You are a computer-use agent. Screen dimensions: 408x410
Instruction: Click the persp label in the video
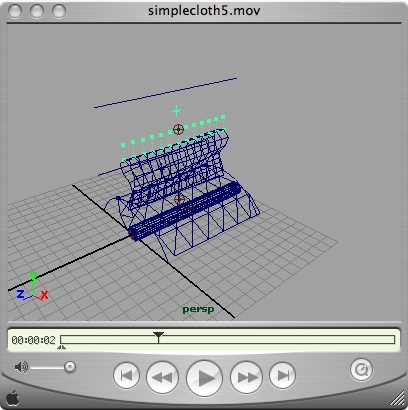pyautogui.click(x=198, y=310)
